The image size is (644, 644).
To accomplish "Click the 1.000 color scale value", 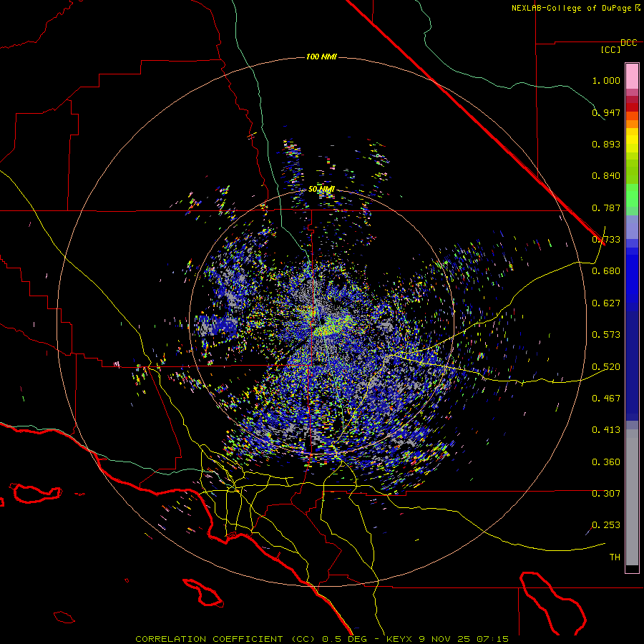I will click(x=606, y=80).
